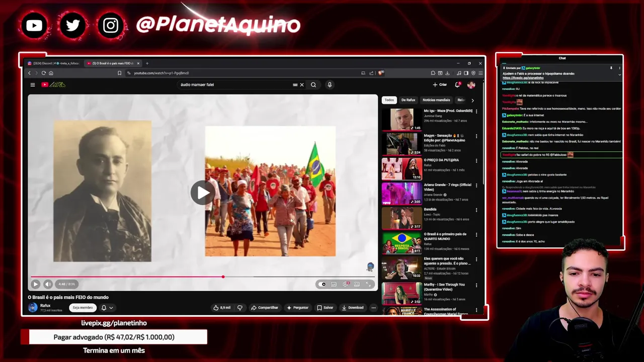The height and width of the screenshot is (362, 644).
Task: Click the YouTube icon in the stream overlay
Action: (34, 25)
